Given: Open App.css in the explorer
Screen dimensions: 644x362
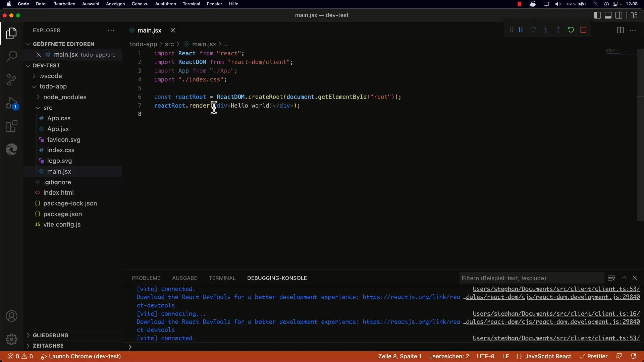Looking at the screenshot, I should click(x=59, y=118).
